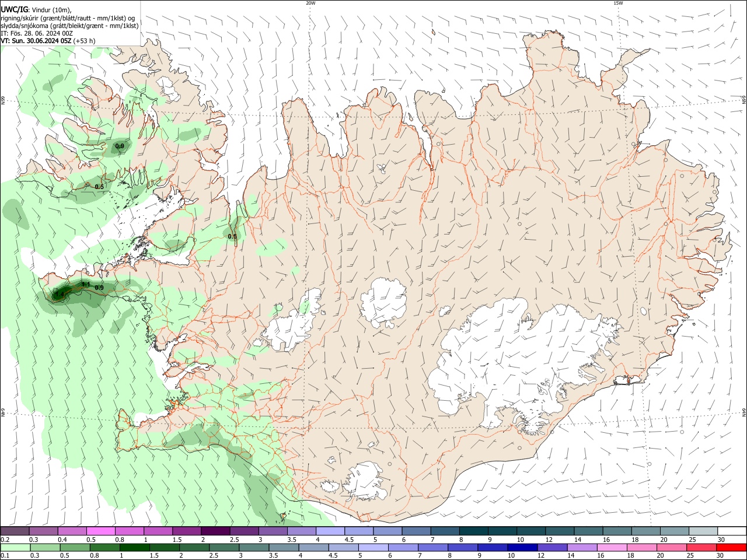747x560 pixels.
Task: Click the small Drangajökull glacier in the Westfjords
Action: coord(170,89)
